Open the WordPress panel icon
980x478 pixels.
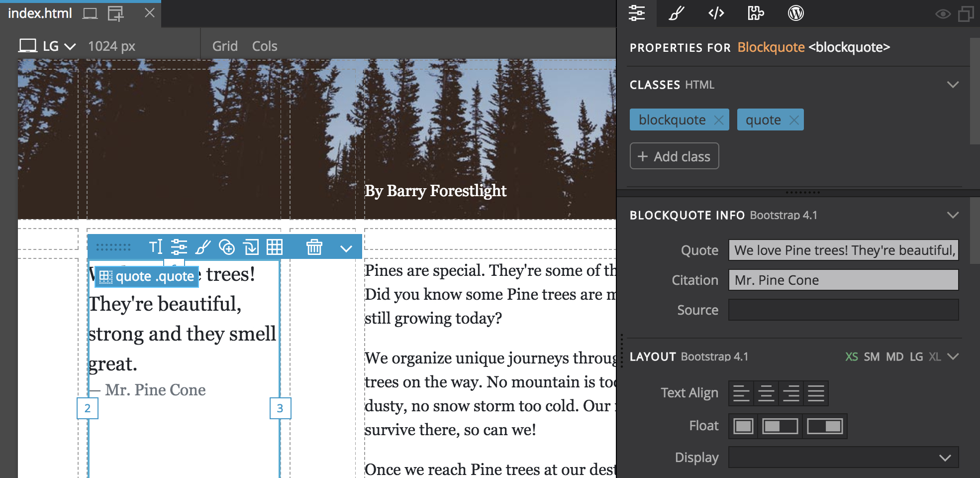click(796, 13)
